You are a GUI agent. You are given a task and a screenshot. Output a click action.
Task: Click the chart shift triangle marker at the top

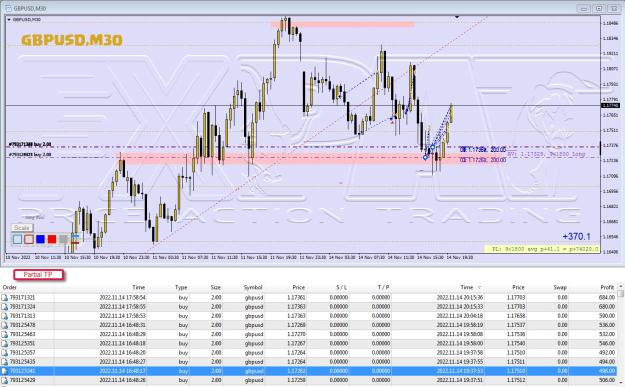click(457, 17)
